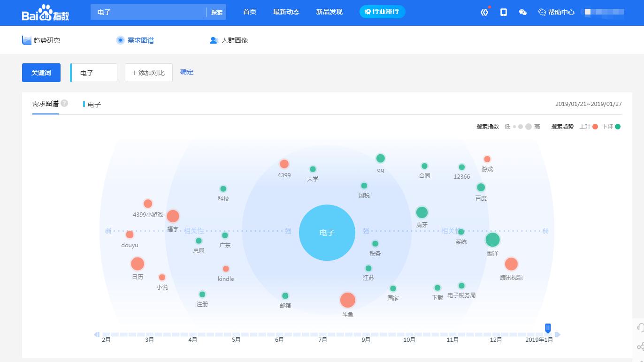The image size is (644, 362).
Task: Click the 江苏 bubble
Action: coord(368,268)
